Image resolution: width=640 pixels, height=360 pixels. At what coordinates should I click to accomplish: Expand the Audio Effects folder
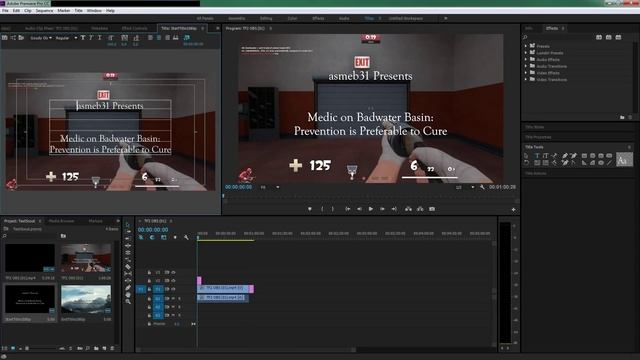tap(526, 59)
